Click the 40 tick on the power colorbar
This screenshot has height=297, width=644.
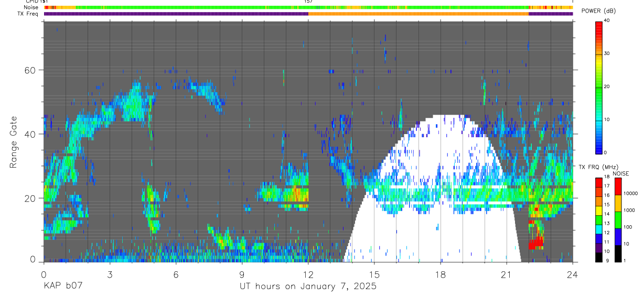[606, 20]
